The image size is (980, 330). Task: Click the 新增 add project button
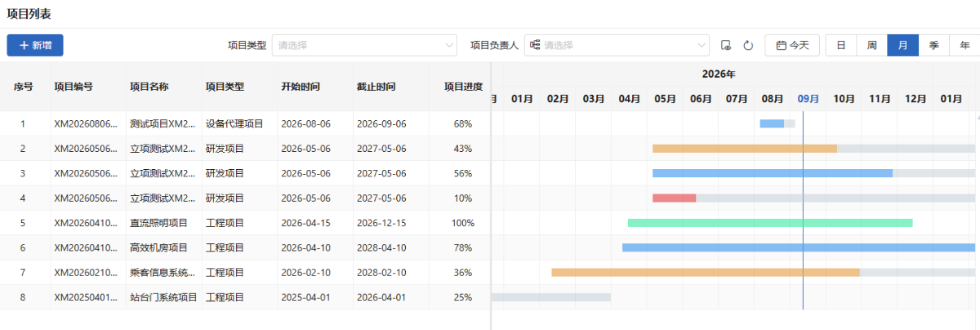35,45
